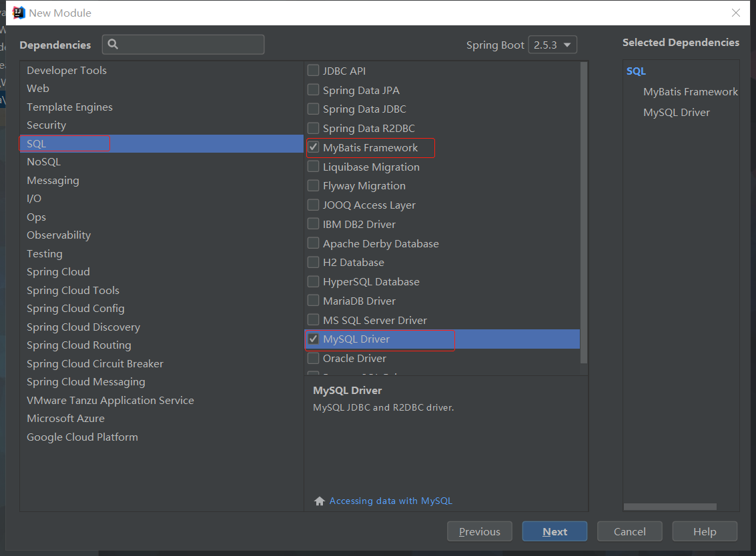Image resolution: width=756 pixels, height=556 pixels.
Task: Toggle MS SQL Server Driver checkbox
Action: (314, 320)
